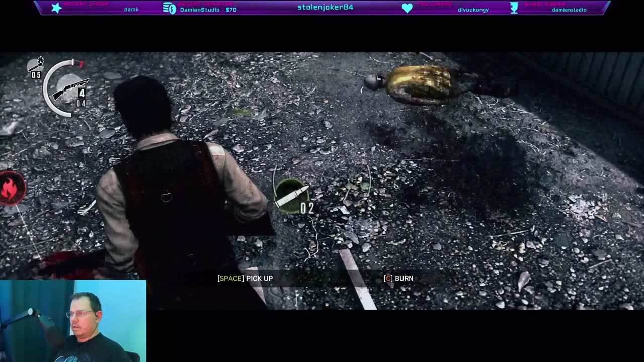
Task: Click the SUBSCRIBERS label
Action: click(545, 4)
